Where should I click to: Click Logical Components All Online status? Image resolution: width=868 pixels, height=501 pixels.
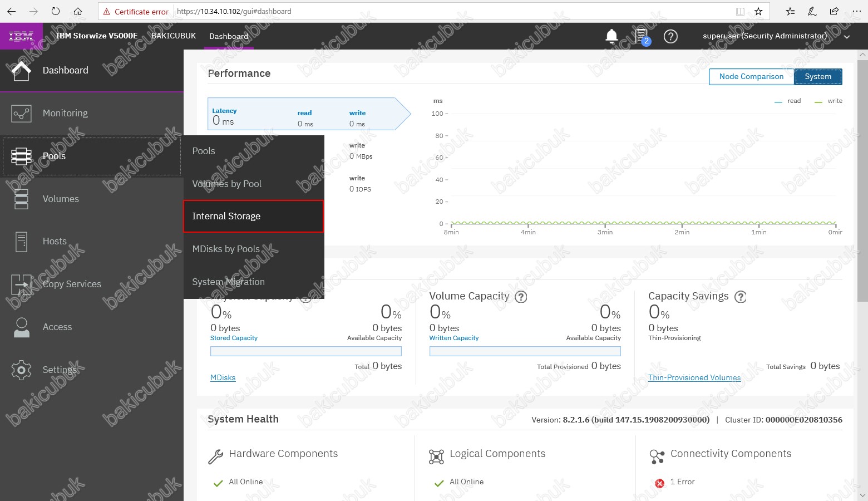[x=466, y=482]
